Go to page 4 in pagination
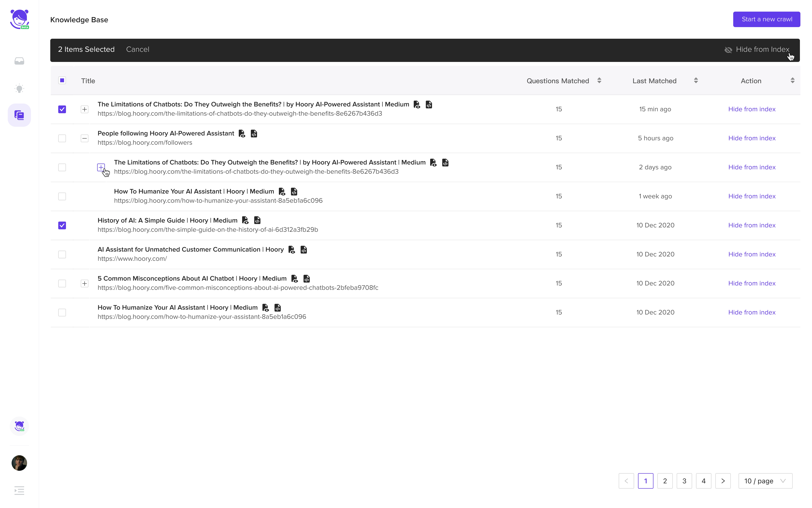The width and height of the screenshot is (812, 508). 704,481
